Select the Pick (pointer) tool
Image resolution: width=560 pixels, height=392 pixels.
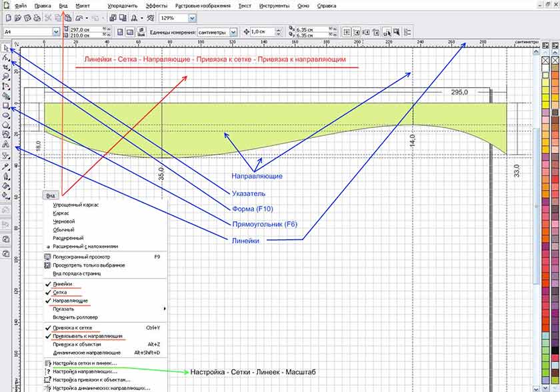pos(6,48)
